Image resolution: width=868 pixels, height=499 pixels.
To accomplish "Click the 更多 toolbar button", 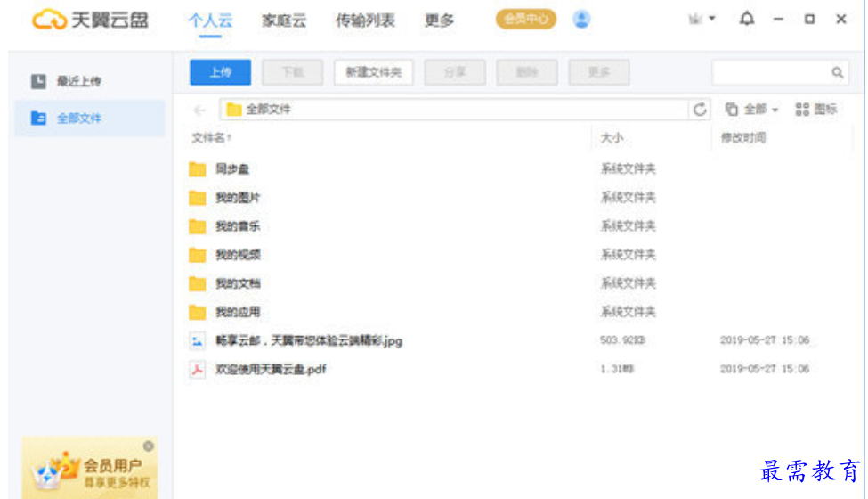I will pyautogui.click(x=599, y=72).
